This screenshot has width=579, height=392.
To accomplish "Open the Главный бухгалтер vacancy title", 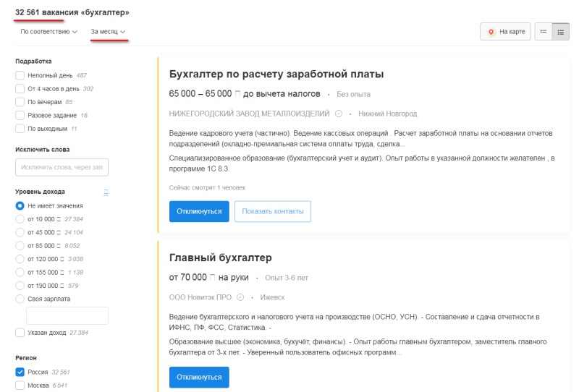I will pyautogui.click(x=220, y=257).
